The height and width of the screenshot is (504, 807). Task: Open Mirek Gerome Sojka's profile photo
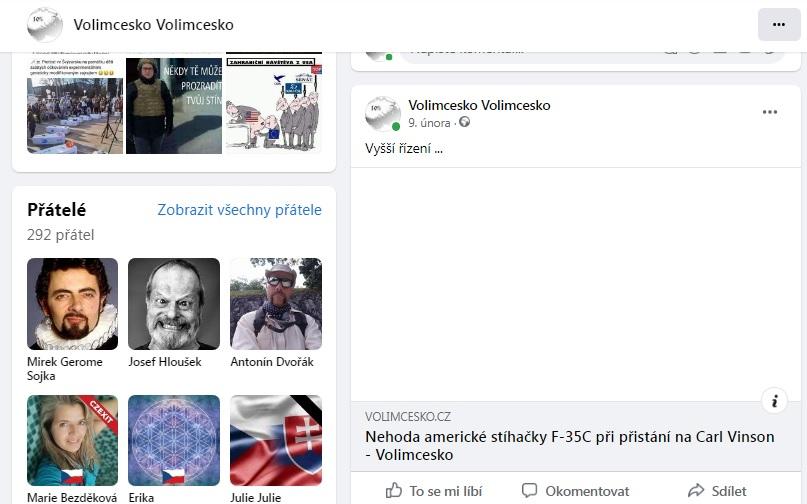tap(73, 304)
